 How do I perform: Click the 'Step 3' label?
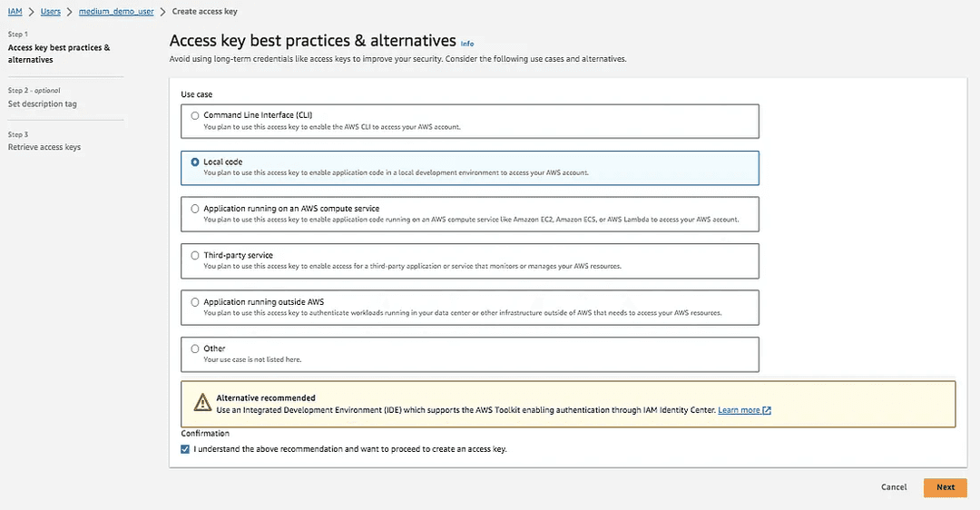(18, 134)
